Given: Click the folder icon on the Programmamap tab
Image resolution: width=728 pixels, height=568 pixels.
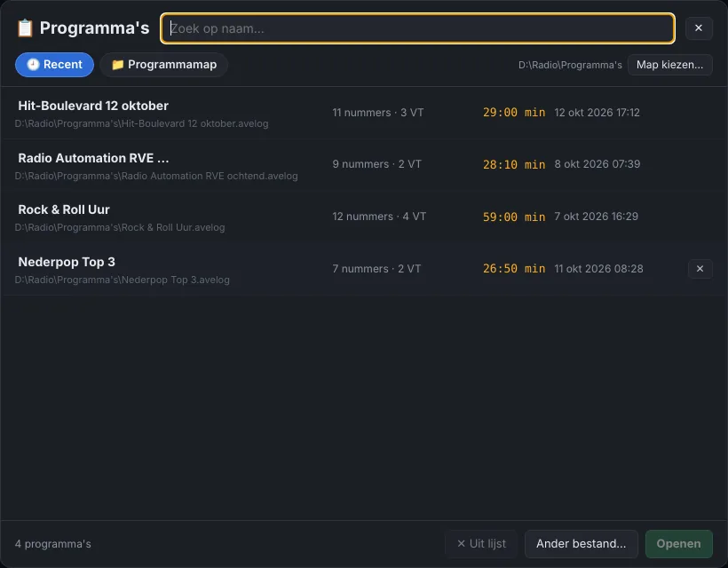Looking at the screenshot, I should [x=117, y=65].
